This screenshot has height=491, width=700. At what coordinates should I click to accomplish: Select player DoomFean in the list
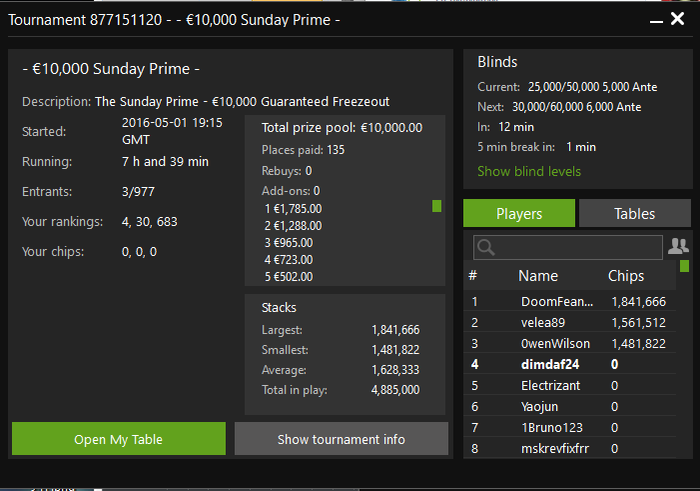point(557,301)
